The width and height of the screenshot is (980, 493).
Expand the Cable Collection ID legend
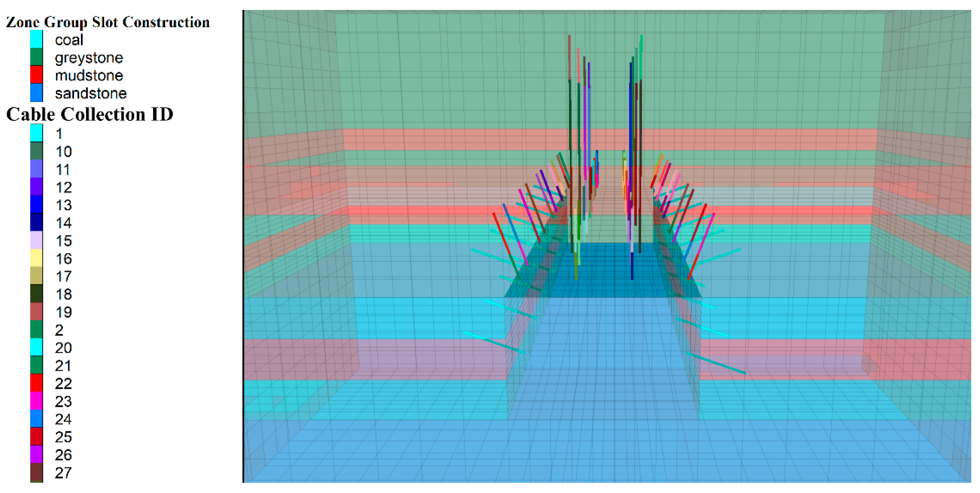coord(91,114)
